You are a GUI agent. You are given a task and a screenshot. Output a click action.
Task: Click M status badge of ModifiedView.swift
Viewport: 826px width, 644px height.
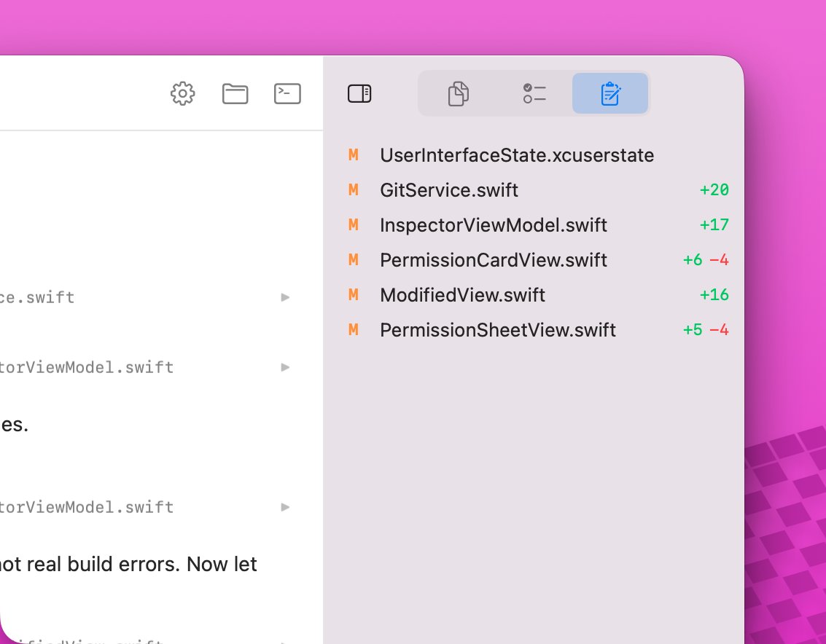tap(354, 295)
